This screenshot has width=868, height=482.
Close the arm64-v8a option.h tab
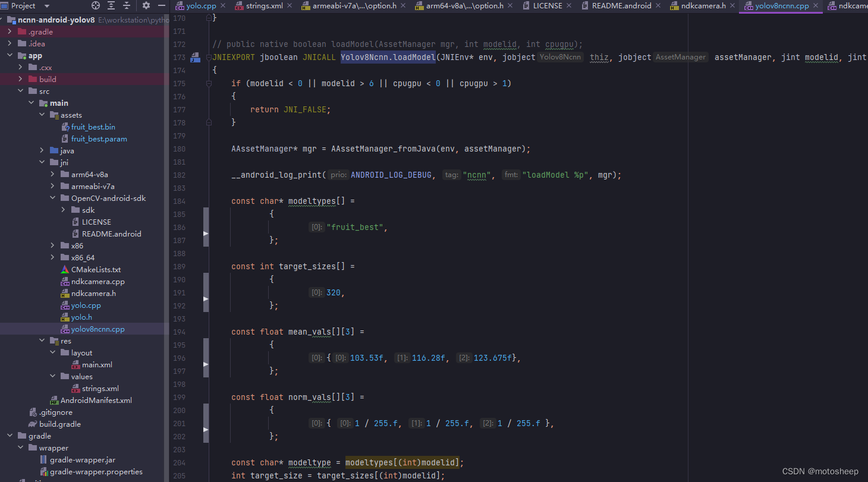click(x=510, y=6)
